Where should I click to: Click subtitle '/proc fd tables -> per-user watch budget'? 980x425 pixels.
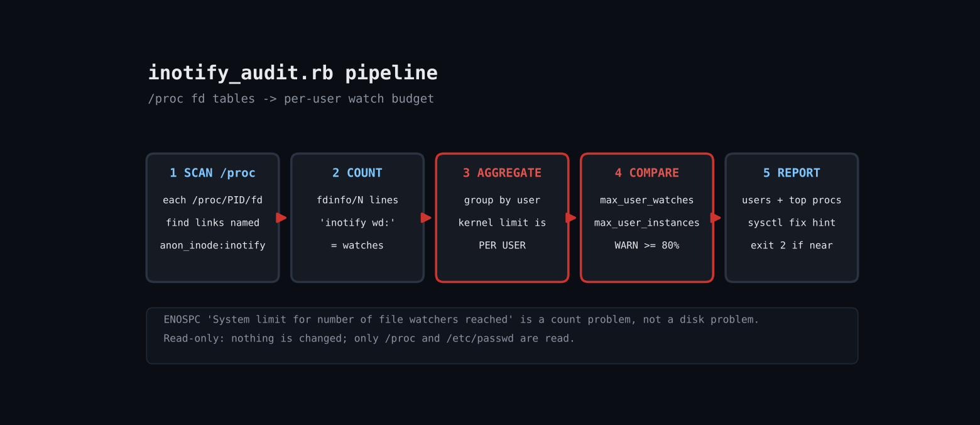[291, 99]
